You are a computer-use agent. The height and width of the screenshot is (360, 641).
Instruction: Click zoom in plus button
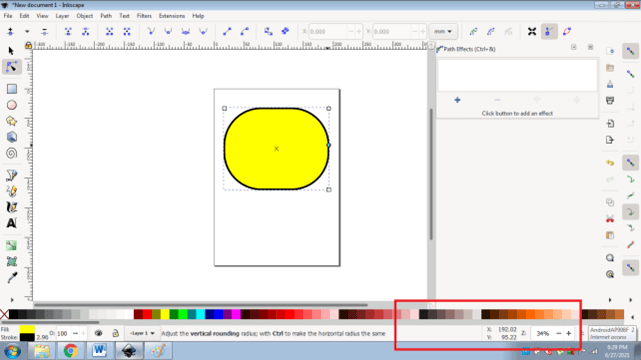tap(569, 333)
